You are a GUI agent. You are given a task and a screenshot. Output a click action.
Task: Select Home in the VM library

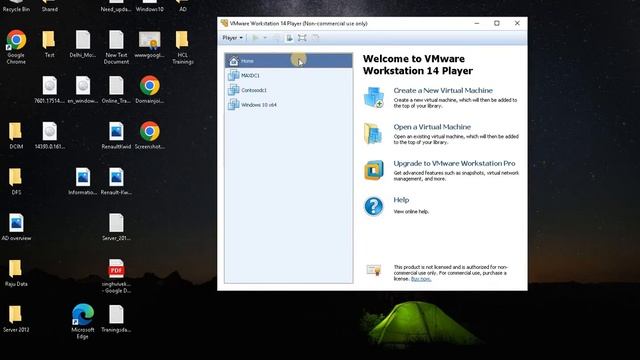click(288, 61)
